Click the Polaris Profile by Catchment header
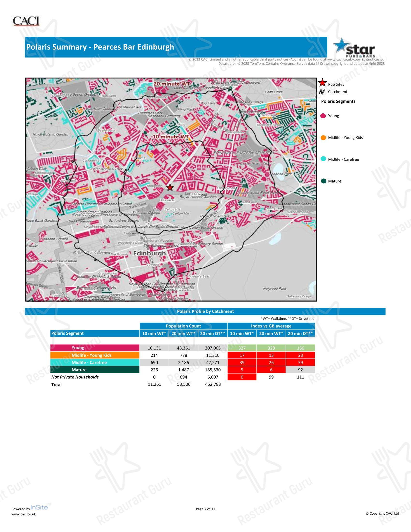The height and width of the screenshot is (532, 411). pos(205,311)
